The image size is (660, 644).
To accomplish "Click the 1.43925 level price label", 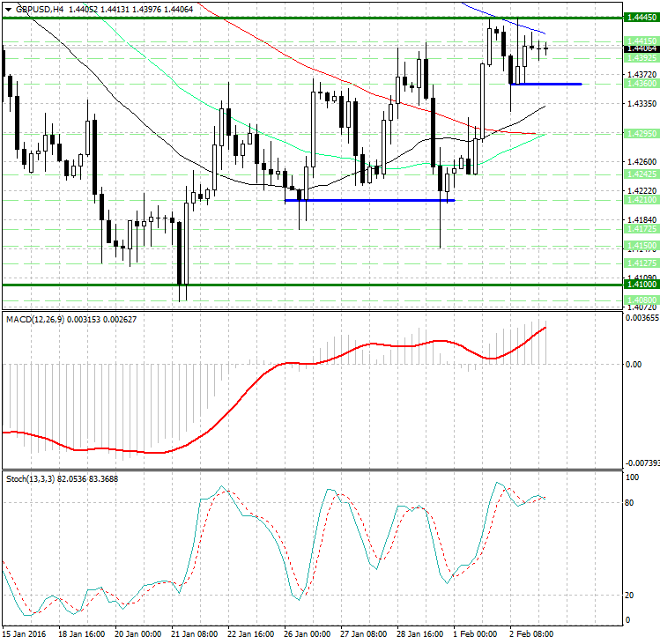I will pyautogui.click(x=641, y=58).
